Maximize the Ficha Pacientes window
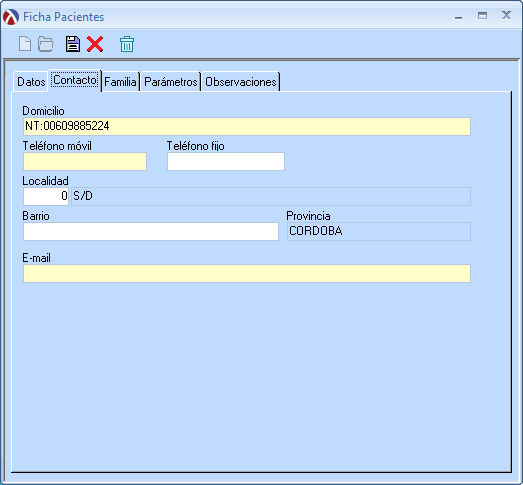The height and width of the screenshot is (485, 523). tap(482, 15)
